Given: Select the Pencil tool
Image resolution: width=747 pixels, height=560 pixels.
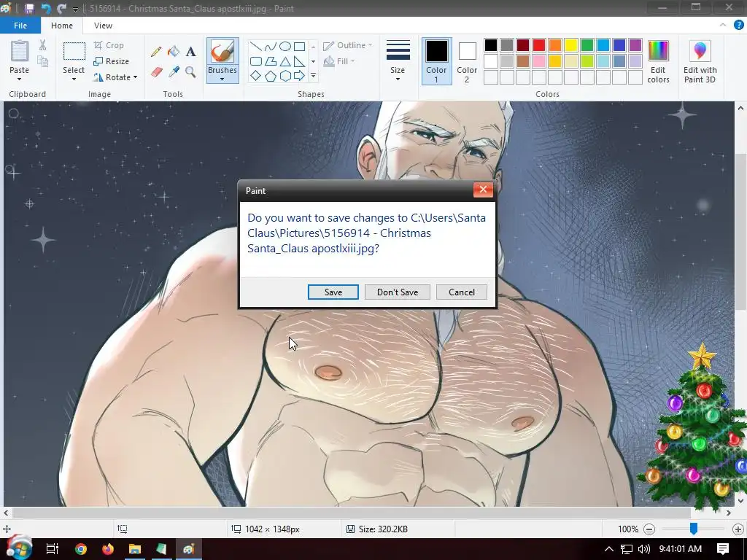Looking at the screenshot, I should tap(156, 52).
